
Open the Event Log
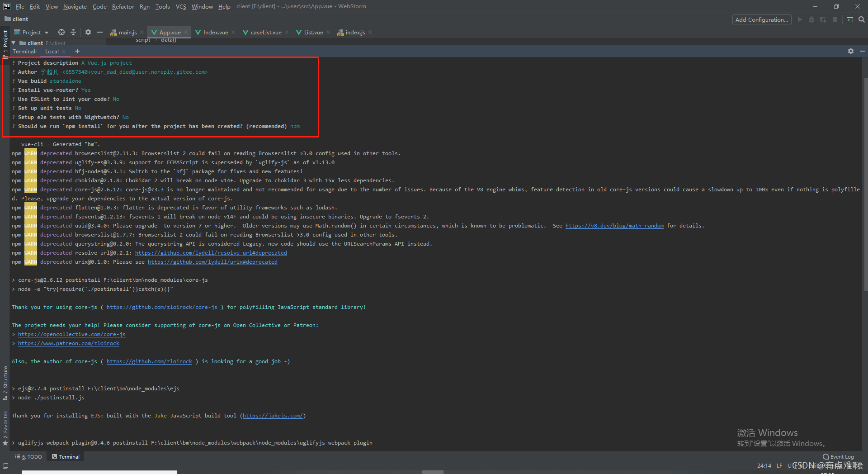[x=839, y=457]
